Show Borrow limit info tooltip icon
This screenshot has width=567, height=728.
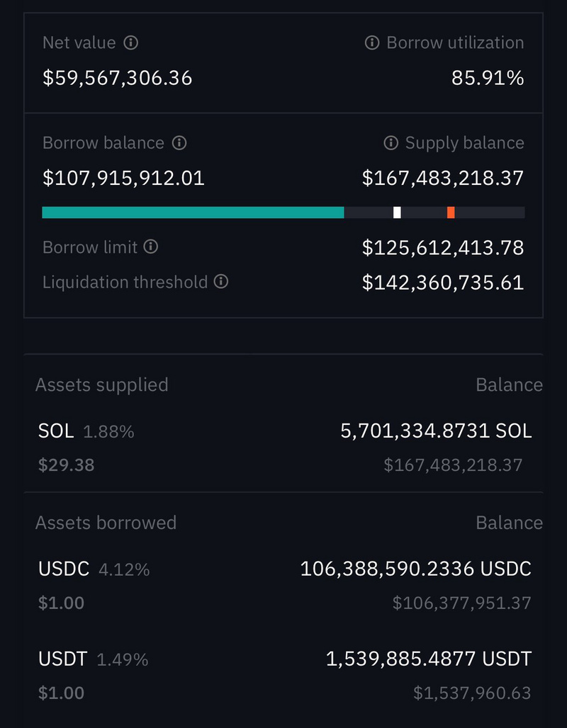[150, 246]
